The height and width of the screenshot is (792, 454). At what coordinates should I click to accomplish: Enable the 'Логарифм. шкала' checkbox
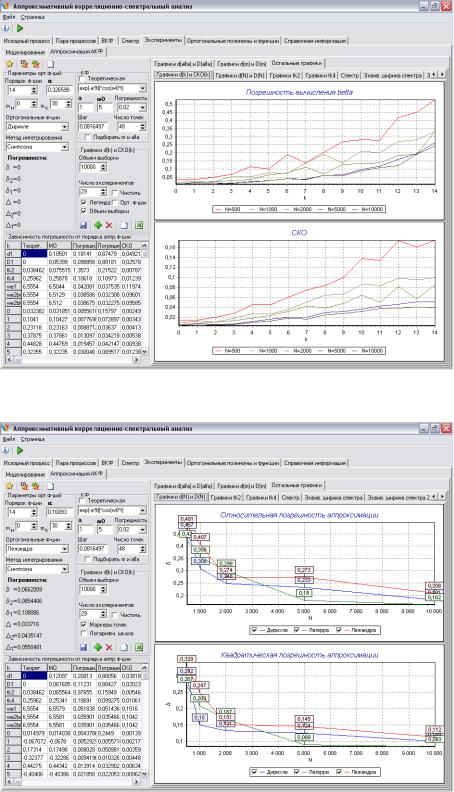coord(84,633)
